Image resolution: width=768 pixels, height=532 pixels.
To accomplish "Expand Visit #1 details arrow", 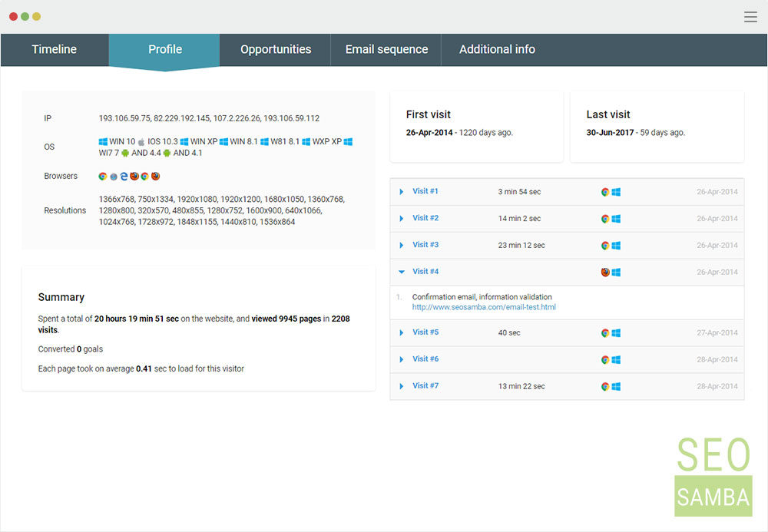I will (x=402, y=192).
